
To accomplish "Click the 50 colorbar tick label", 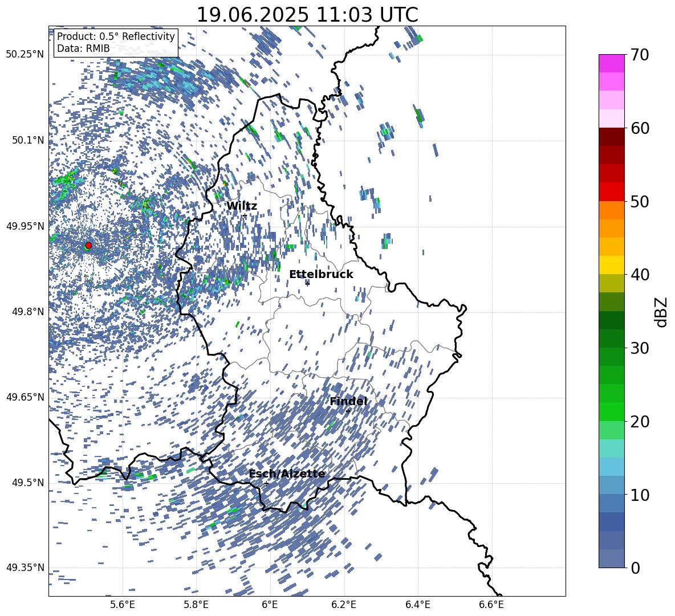I will [640, 202].
